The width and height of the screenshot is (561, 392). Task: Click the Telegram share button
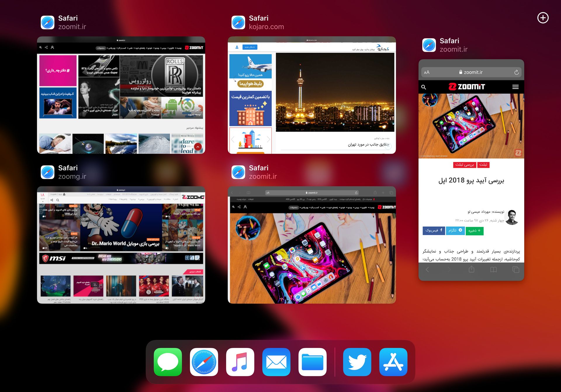click(x=455, y=231)
